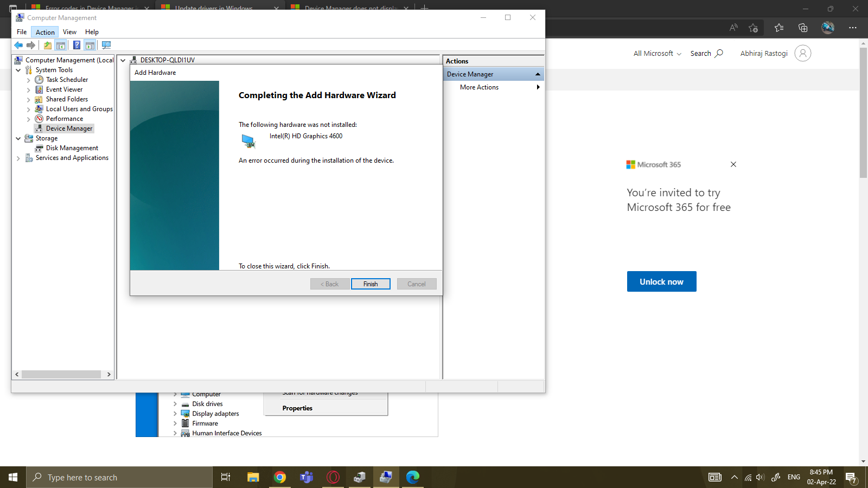868x488 pixels.
Task: Open the Microsoft Edge taskbar icon
Action: coord(413,477)
